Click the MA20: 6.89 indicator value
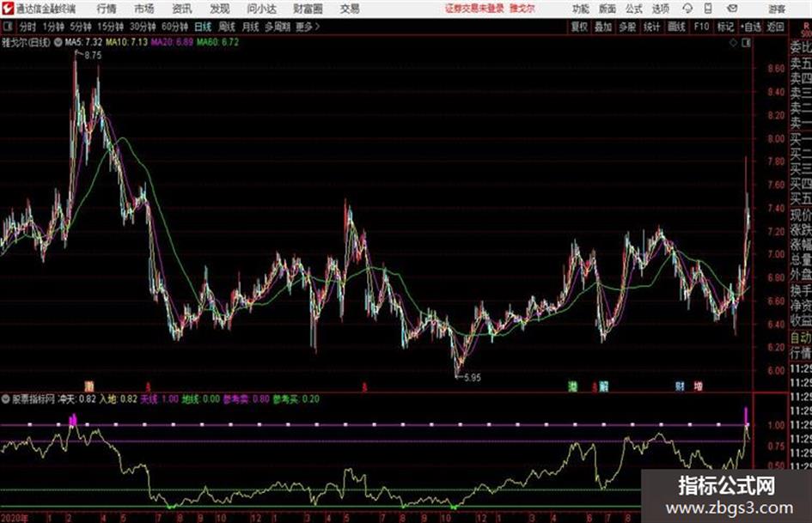 [172, 42]
